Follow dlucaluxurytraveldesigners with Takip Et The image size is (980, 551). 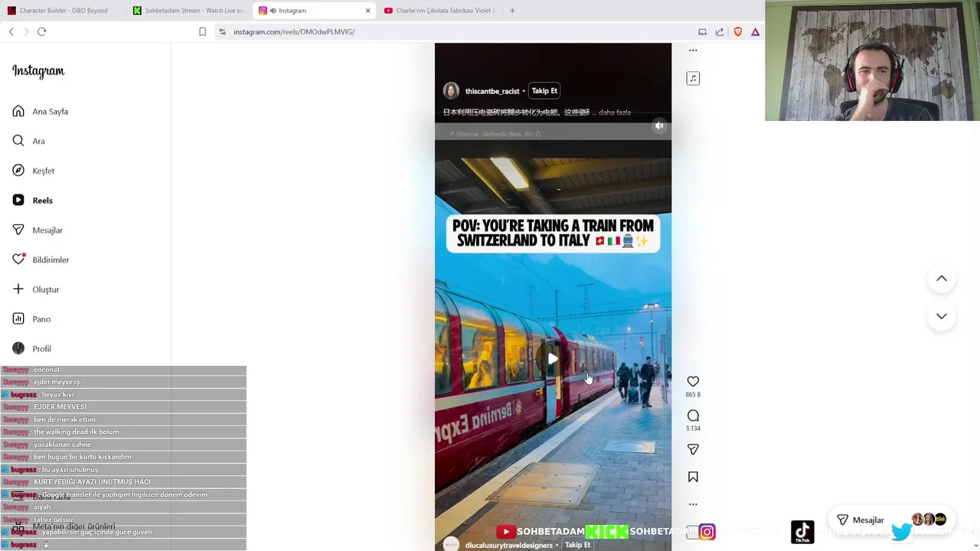577,545
